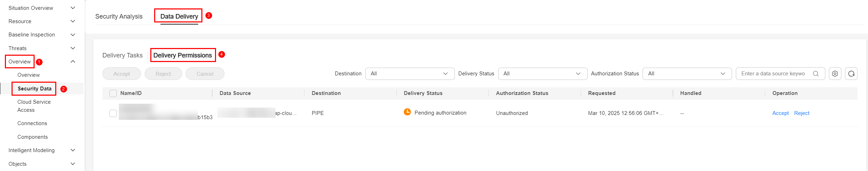Expand the Objects chevron arrow

click(73, 164)
